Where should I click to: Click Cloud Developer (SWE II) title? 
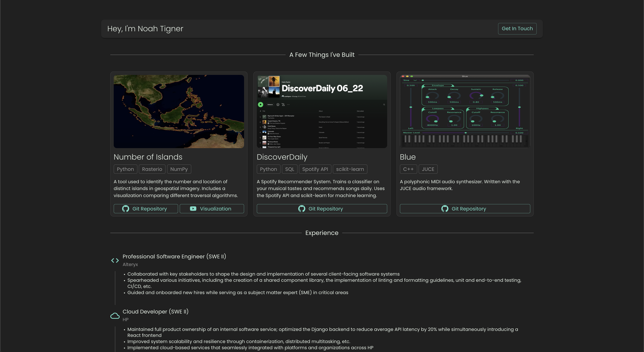click(x=155, y=312)
